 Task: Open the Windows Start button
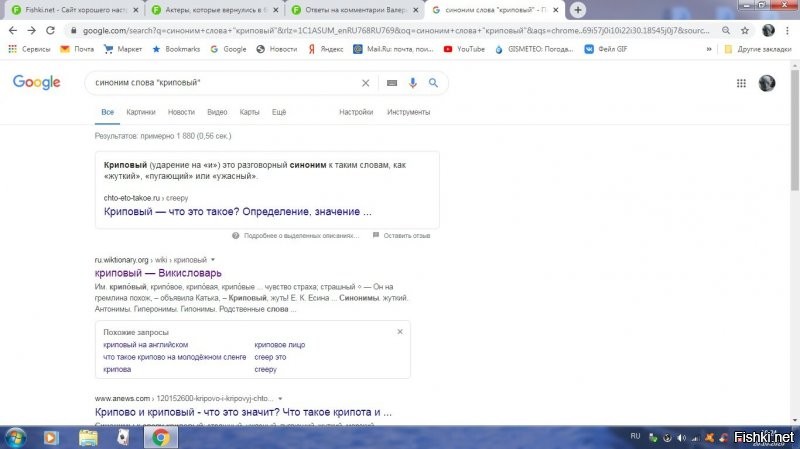click(x=15, y=438)
